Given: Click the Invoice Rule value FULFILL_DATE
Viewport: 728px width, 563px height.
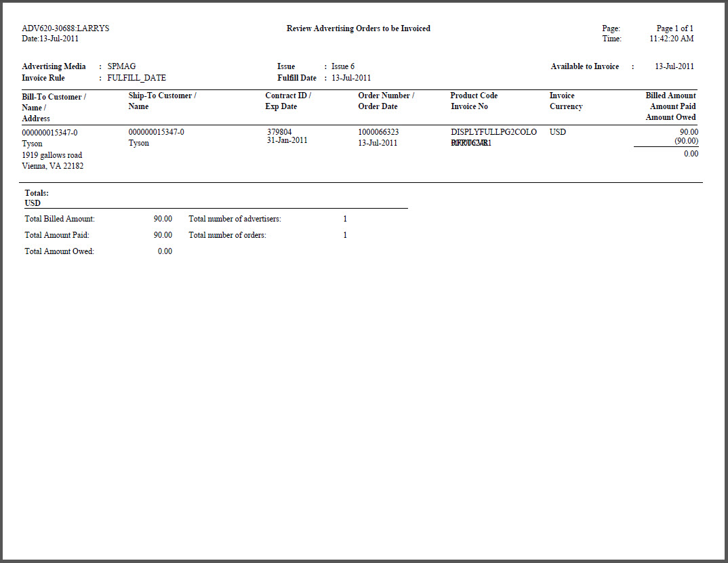Looking at the screenshot, I should 136,78.
